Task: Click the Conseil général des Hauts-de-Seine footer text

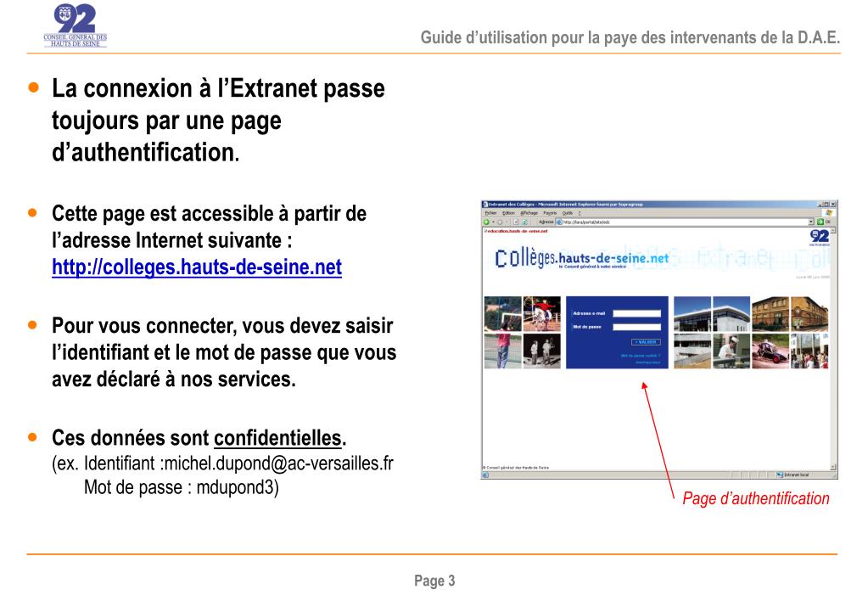Action: click(x=516, y=468)
